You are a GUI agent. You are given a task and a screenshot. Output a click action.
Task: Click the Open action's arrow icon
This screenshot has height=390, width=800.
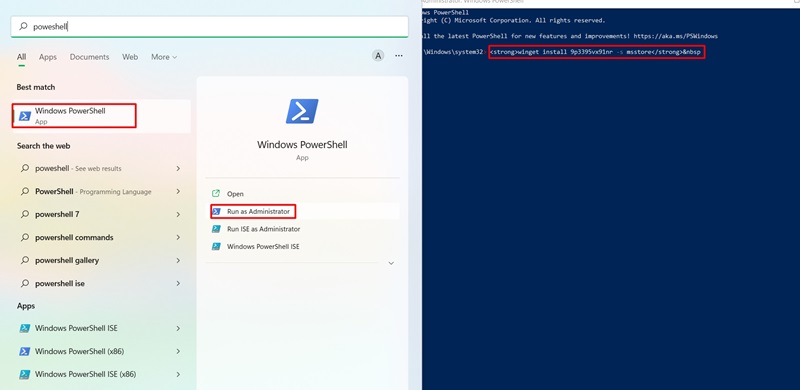216,193
